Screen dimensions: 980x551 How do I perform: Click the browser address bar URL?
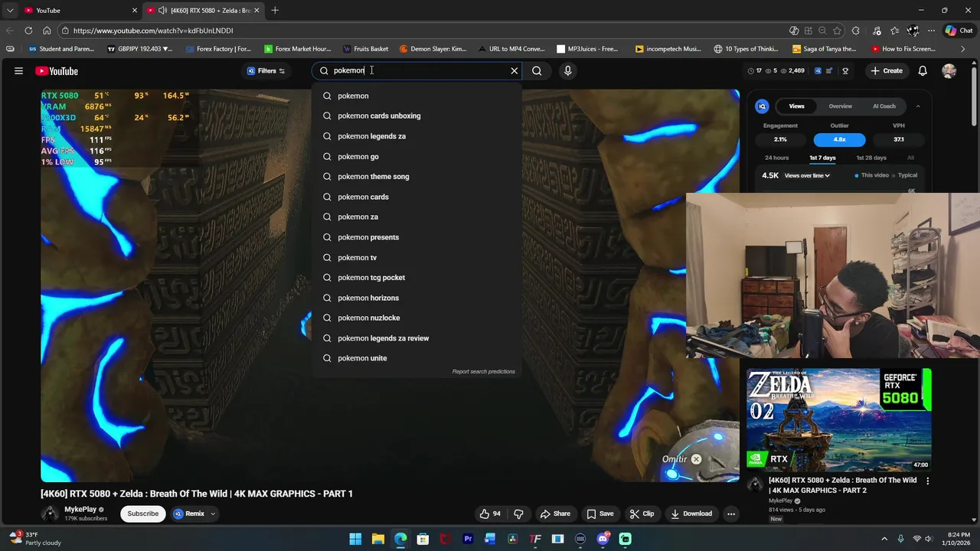click(x=153, y=31)
